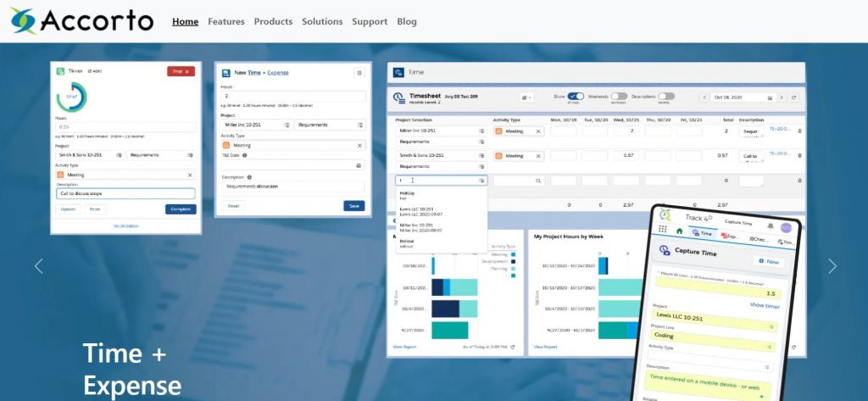Click Reset in New Time card

tap(234, 205)
